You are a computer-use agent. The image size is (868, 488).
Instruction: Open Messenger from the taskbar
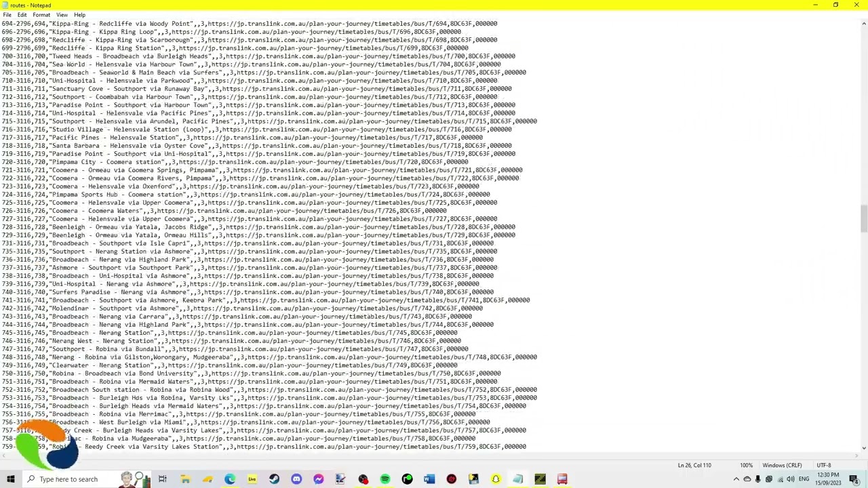point(319,479)
